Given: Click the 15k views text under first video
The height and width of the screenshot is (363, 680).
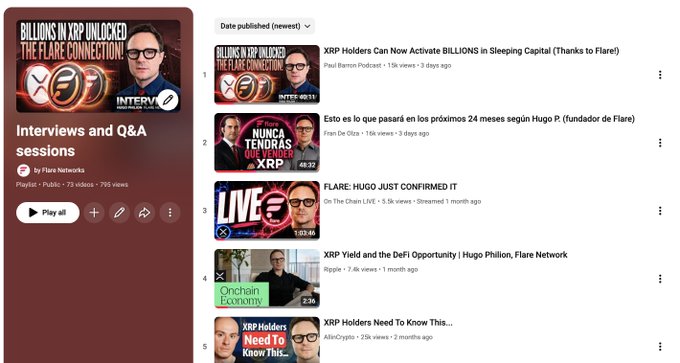Looking at the screenshot, I should point(401,65).
